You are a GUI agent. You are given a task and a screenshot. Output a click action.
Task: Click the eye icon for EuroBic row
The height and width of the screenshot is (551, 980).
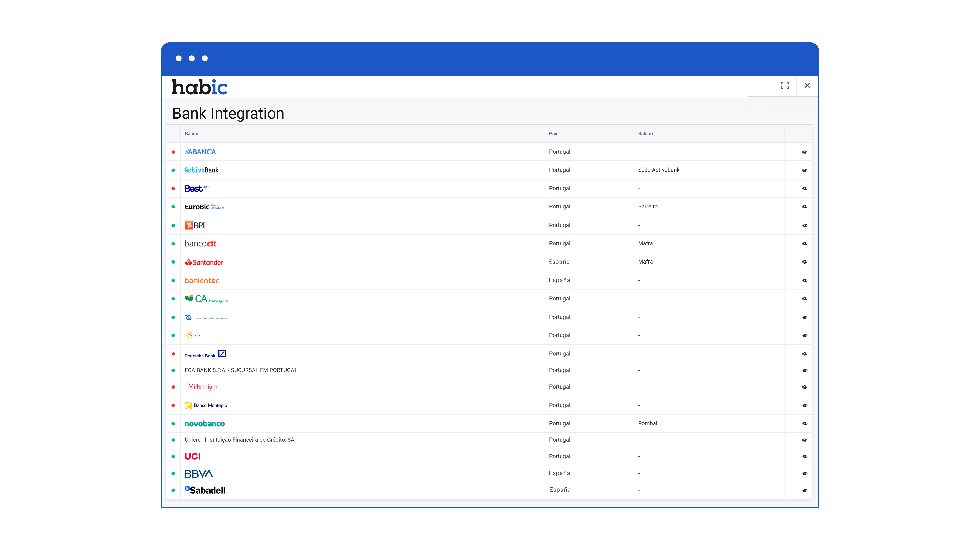coord(804,207)
